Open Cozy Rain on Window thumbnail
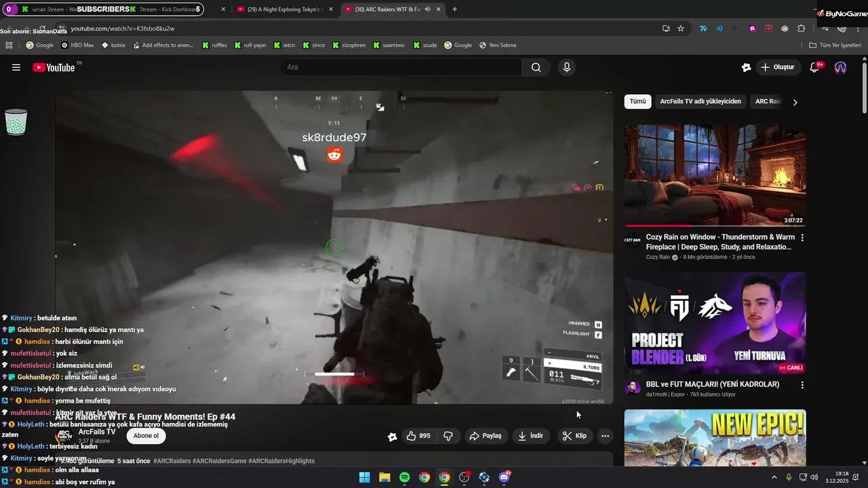Viewport: 868px width, 488px height. pyautogui.click(x=715, y=176)
